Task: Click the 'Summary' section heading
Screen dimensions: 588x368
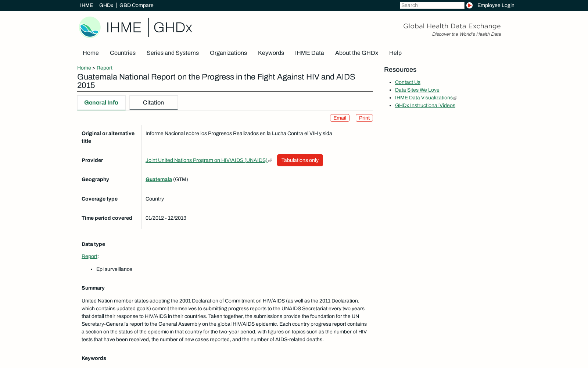Action: tap(93, 288)
